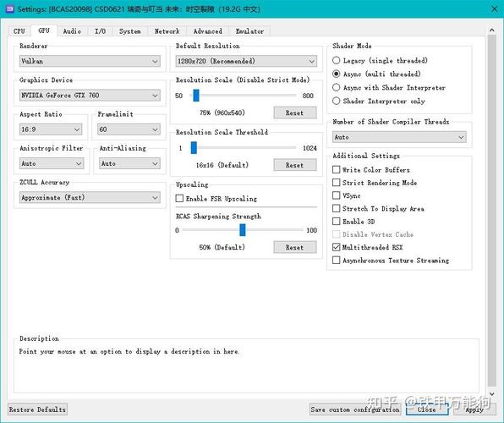
Task: Enable FSR Upscaling checkbox
Action: [x=179, y=198]
